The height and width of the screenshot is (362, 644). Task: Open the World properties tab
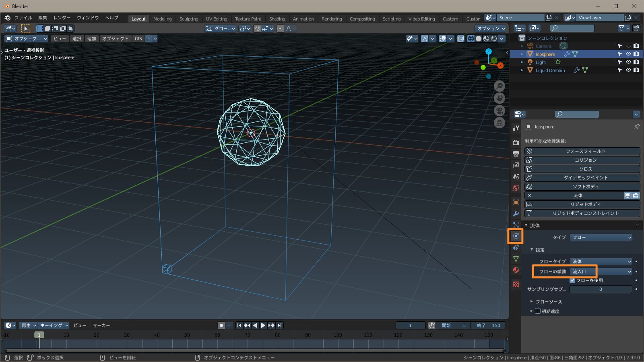(516, 188)
